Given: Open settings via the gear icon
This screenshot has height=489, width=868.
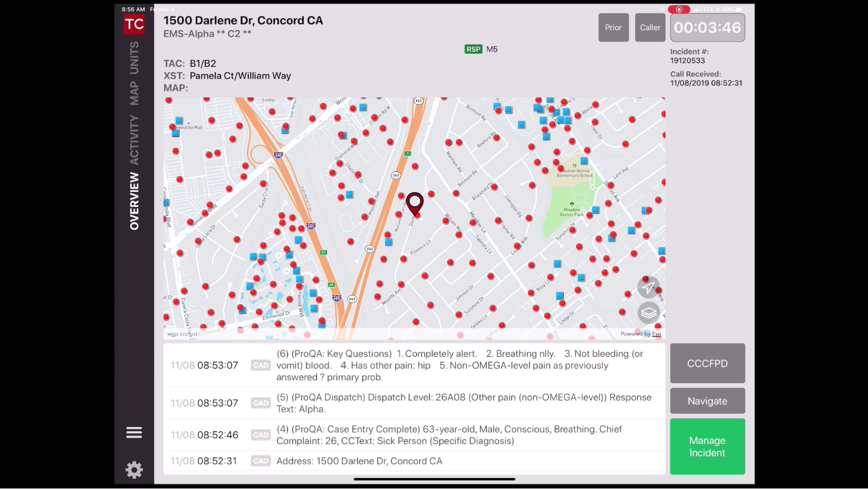Looking at the screenshot, I should 134,470.
